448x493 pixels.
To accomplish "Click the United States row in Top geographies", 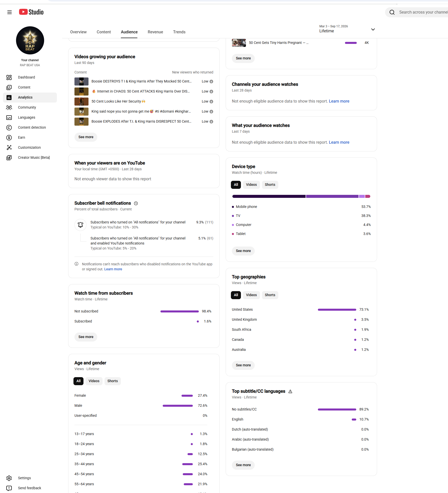I will coord(300,310).
